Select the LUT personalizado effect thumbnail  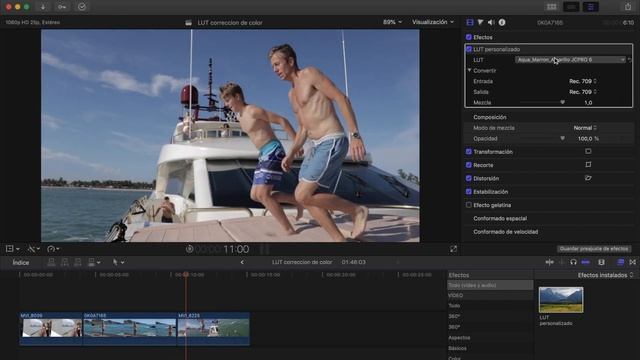pyautogui.click(x=561, y=300)
